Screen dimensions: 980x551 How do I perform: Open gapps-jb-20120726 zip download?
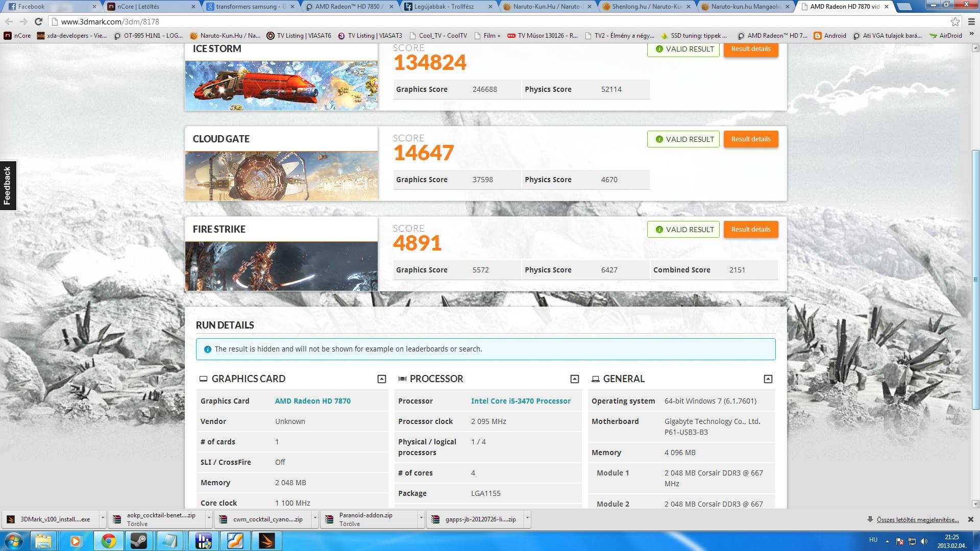[x=476, y=519]
